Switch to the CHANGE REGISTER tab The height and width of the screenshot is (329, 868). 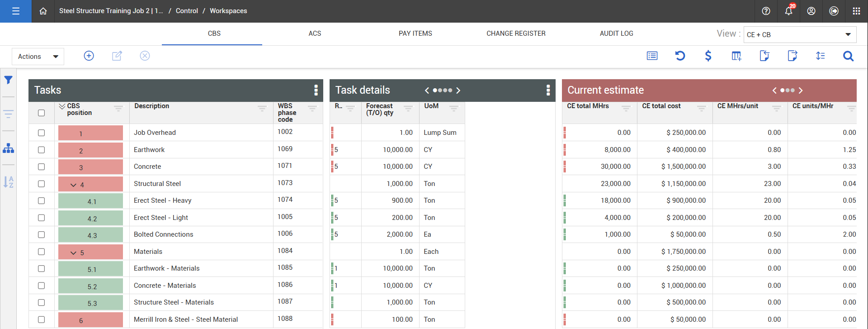[x=516, y=33]
